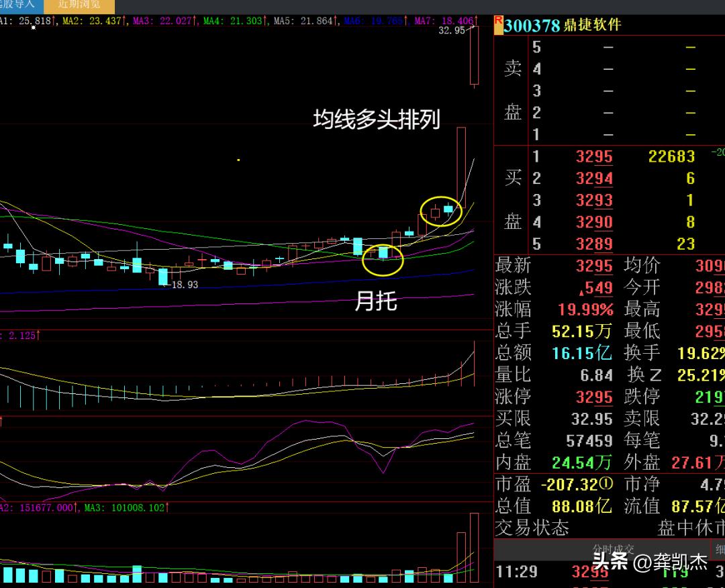Click the 内盘 value 24.54万
The image size is (725, 588).
pyautogui.click(x=581, y=462)
